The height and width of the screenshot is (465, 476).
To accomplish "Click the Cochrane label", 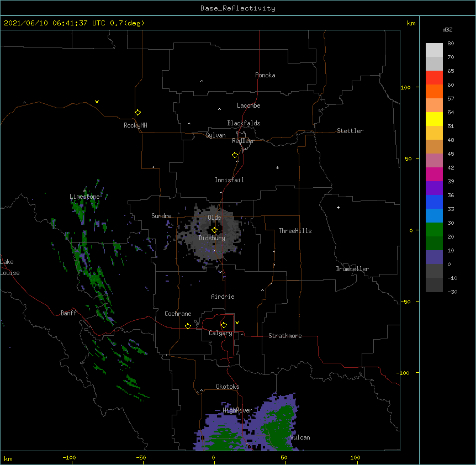I will coord(178,314).
